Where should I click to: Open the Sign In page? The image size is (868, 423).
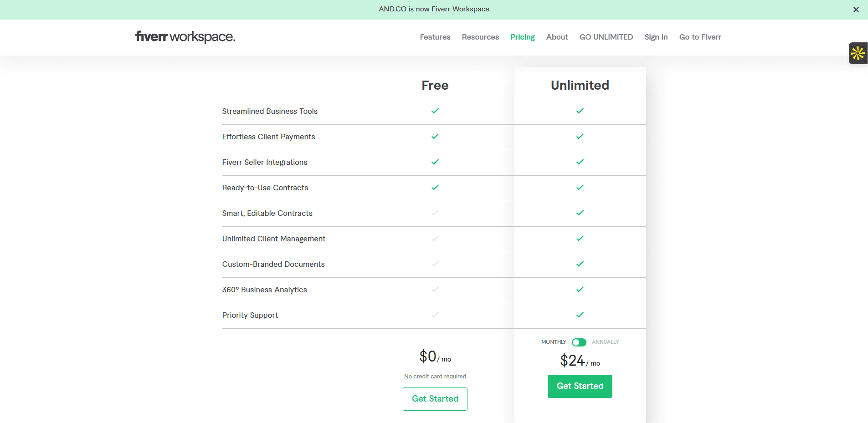coord(656,37)
